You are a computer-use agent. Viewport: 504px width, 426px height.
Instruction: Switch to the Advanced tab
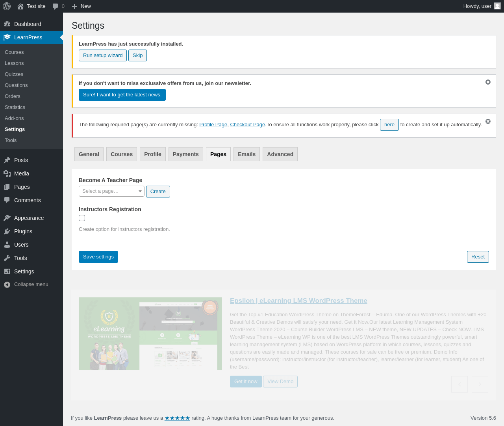pyautogui.click(x=280, y=154)
